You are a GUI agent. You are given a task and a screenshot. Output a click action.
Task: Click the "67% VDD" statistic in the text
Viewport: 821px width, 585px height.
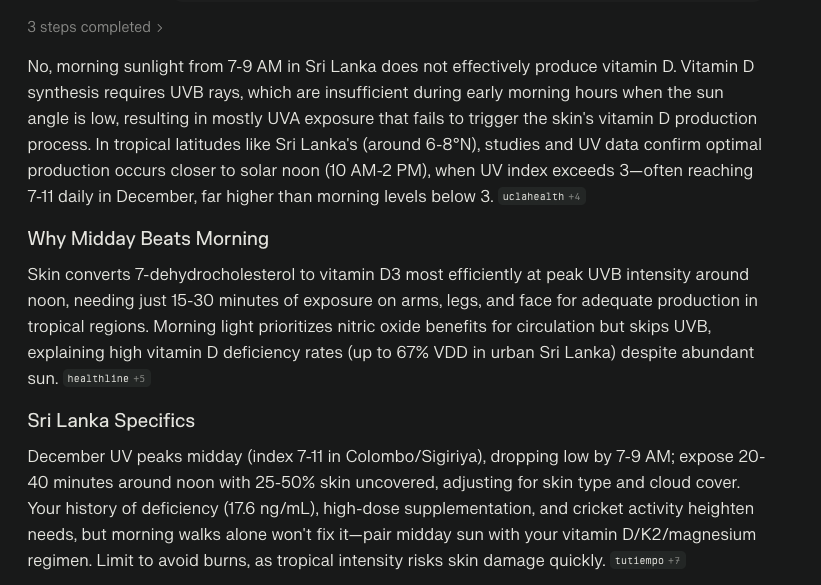tap(432, 352)
